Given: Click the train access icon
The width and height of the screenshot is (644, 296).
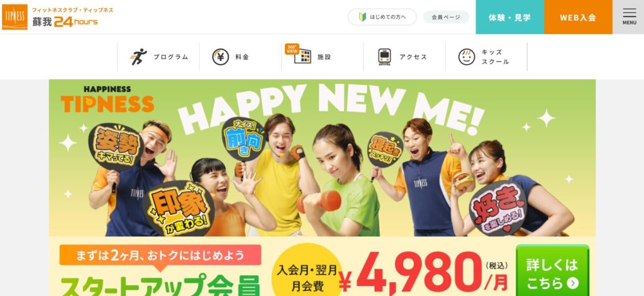Looking at the screenshot, I should tap(384, 57).
